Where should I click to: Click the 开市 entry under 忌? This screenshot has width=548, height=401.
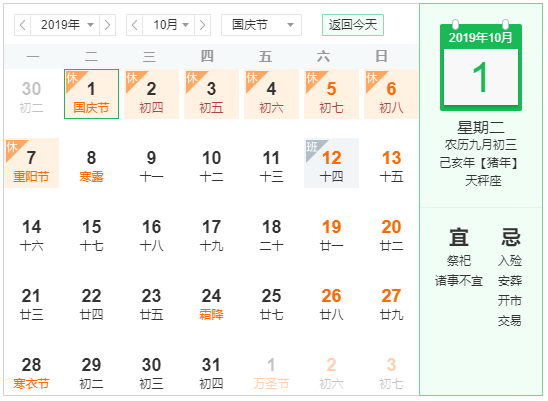[510, 301]
